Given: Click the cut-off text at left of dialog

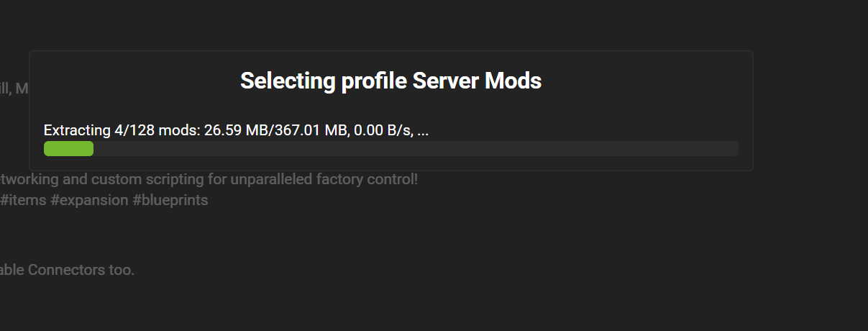Looking at the screenshot, I should pyautogui.click(x=14, y=89).
